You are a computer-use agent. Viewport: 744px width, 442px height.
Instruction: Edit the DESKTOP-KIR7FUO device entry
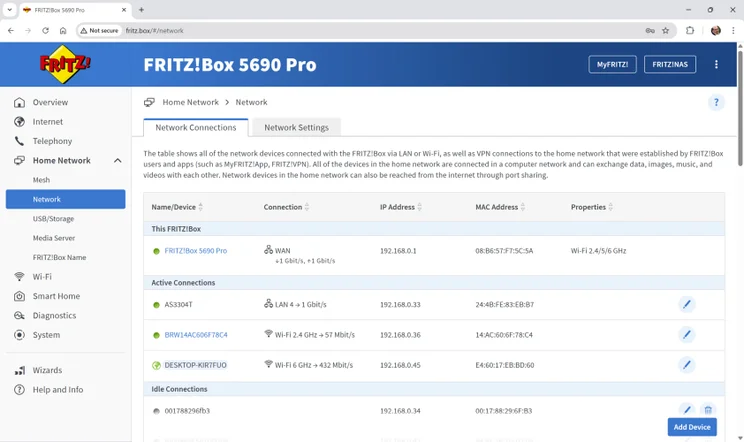(x=686, y=365)
